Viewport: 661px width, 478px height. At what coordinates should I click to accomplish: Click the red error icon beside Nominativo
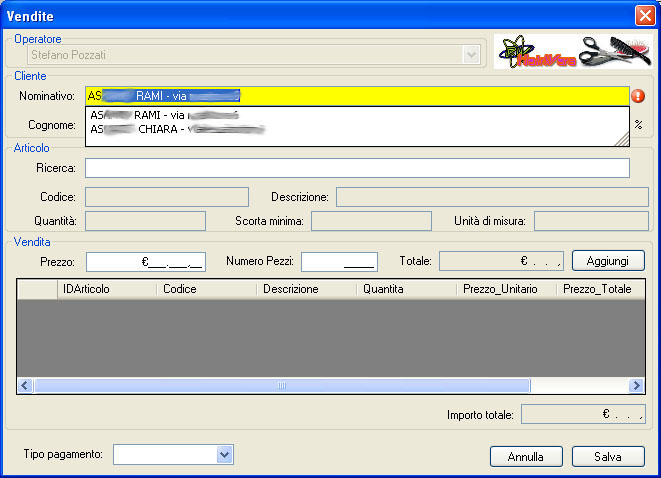[x=638, y=96]
